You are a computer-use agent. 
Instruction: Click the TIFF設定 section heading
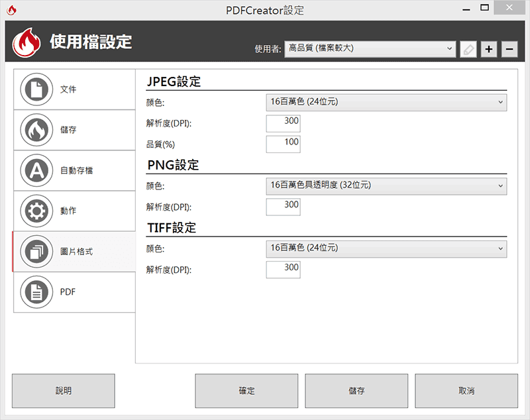(172, 228)
